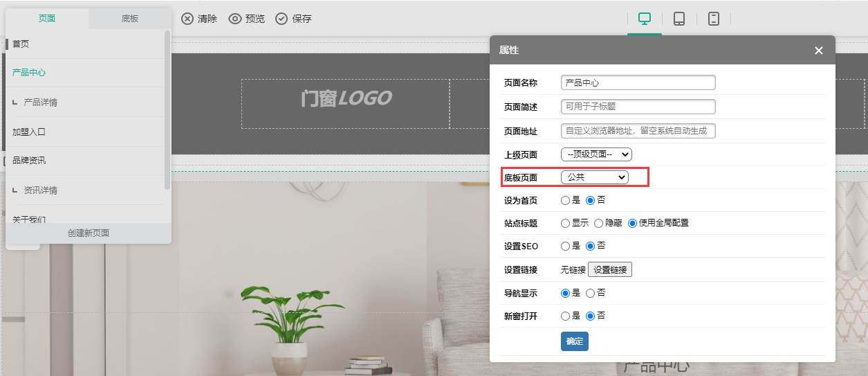
Task: Select 加盟入口 in page list
Action: pos(29,132)
